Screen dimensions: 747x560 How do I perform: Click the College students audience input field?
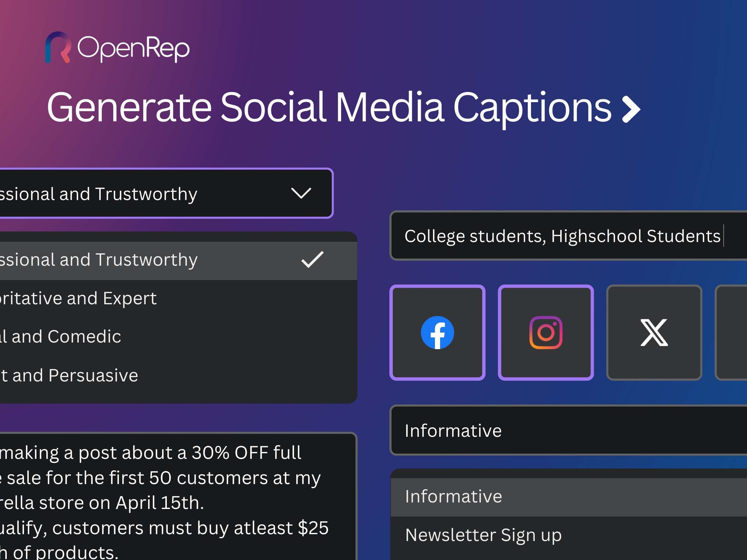click(562, 236)
